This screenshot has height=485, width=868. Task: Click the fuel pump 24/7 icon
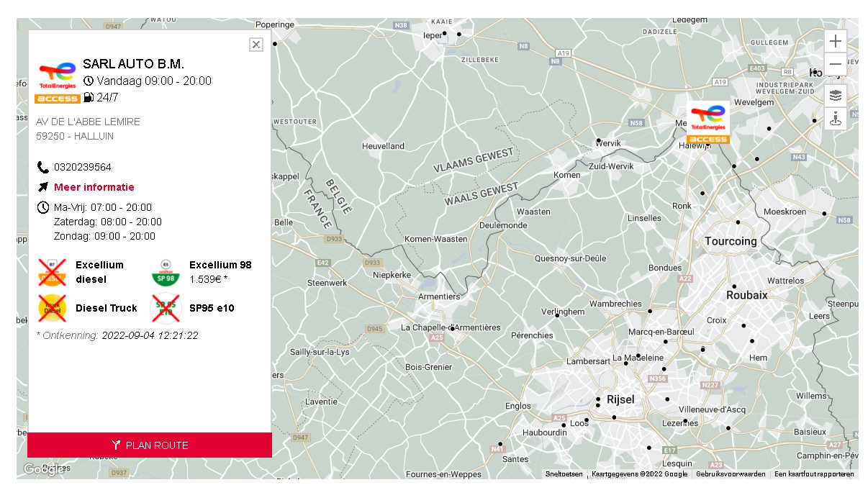(x=89, y=97)
